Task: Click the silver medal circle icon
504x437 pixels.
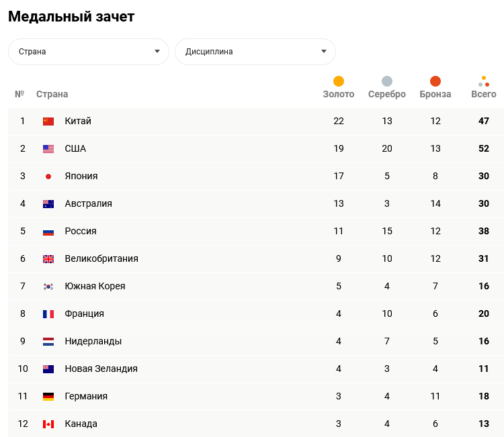Action: 387,81
